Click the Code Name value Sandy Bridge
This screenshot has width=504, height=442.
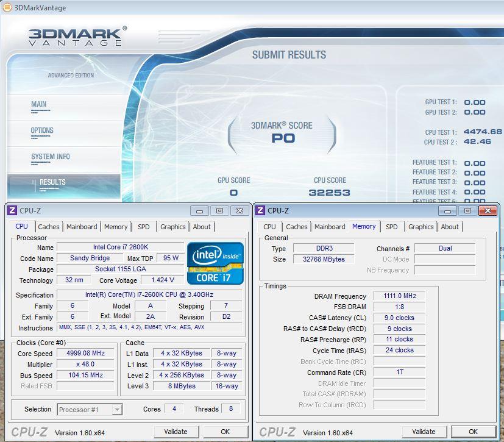point(90,258)
